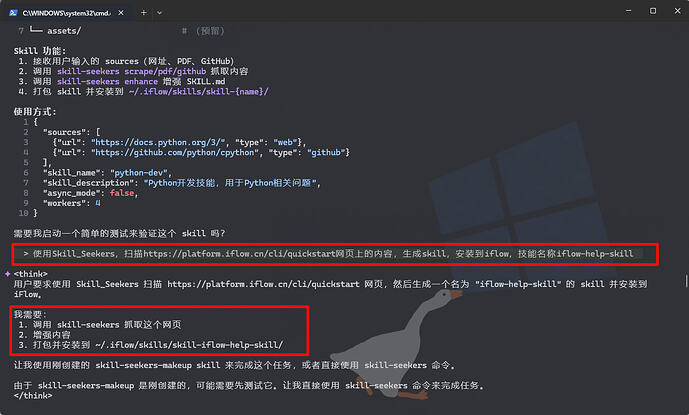Expand the new tab profile dropdown
Viewport: 689px width, 415px height.
165,12
